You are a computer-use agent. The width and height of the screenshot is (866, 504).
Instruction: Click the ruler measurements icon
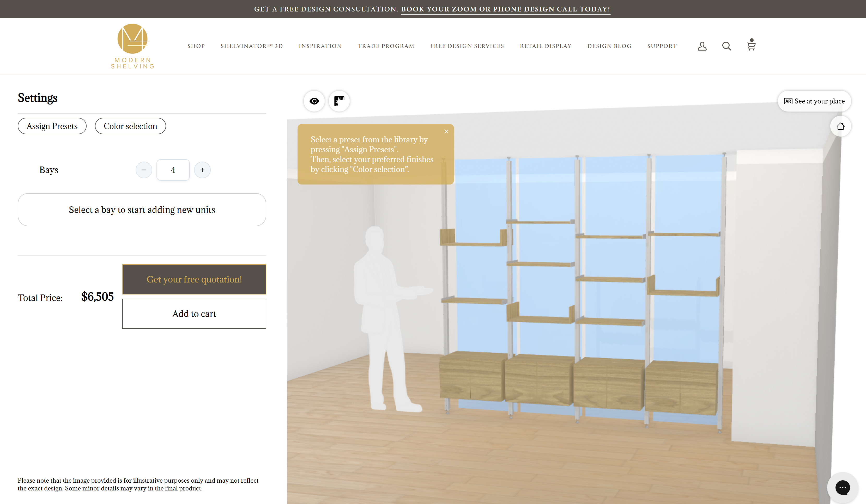[x=339, y=101]
